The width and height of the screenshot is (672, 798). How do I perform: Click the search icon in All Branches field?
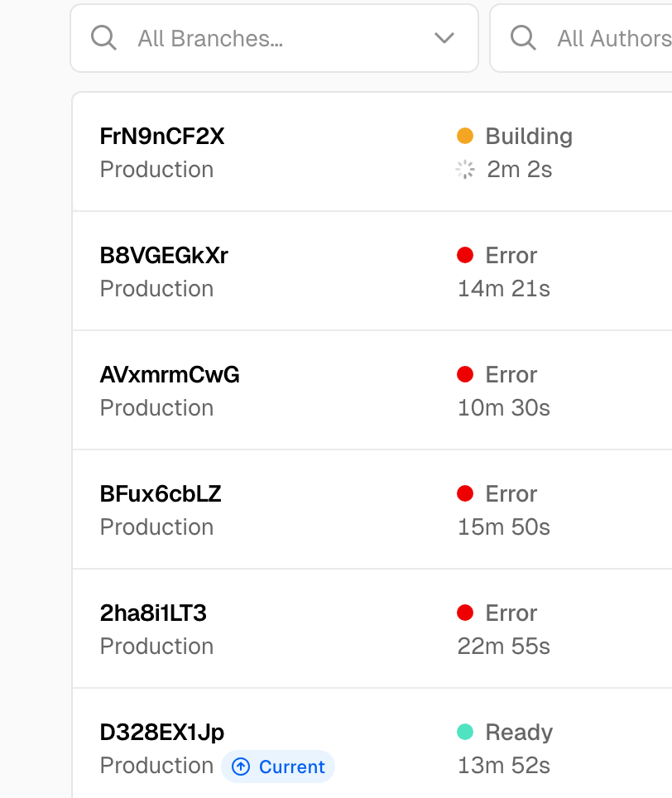(103, 38)
